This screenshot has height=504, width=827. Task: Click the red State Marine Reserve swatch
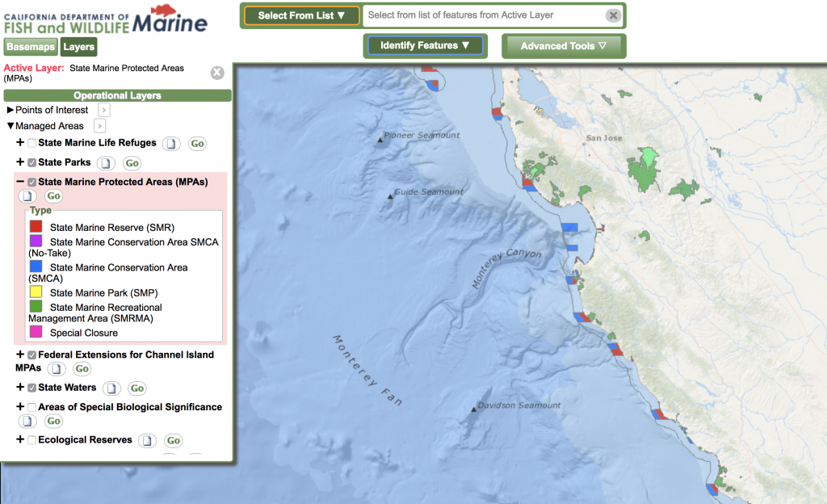(x=36, y=227)
